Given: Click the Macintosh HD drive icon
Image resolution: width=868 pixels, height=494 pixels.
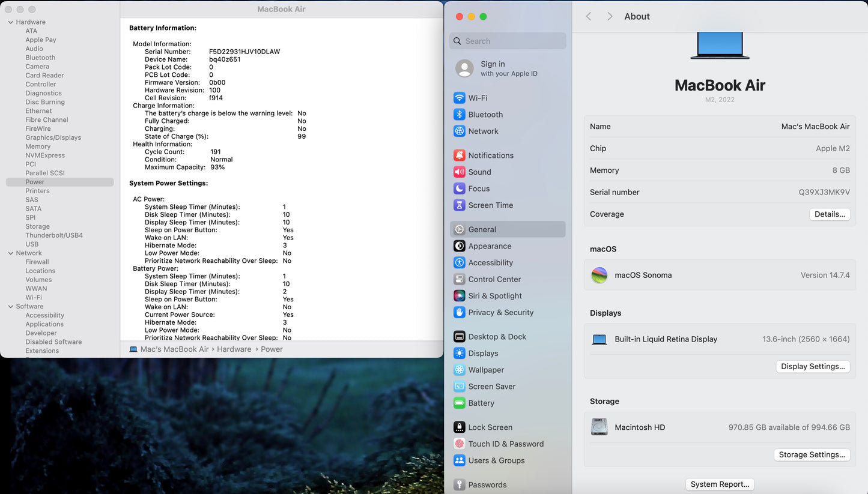Looking at the screenshot, I should point(599,427).
